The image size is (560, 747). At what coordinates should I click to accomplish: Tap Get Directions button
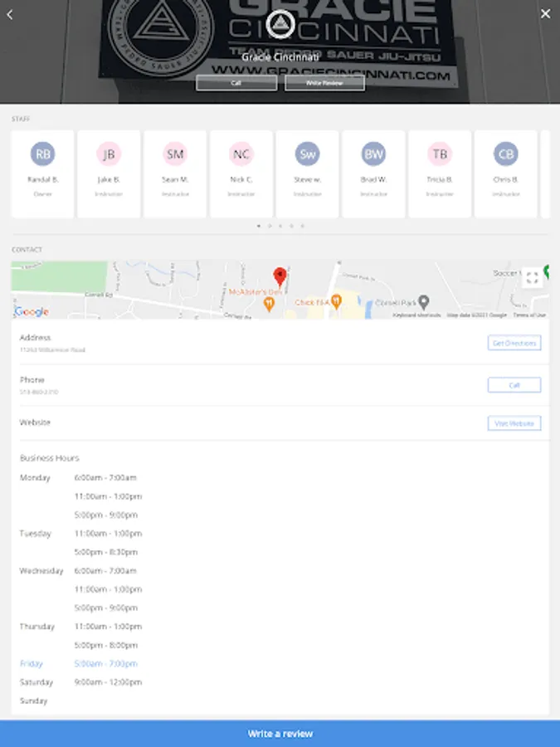click(x=514, y=343)
